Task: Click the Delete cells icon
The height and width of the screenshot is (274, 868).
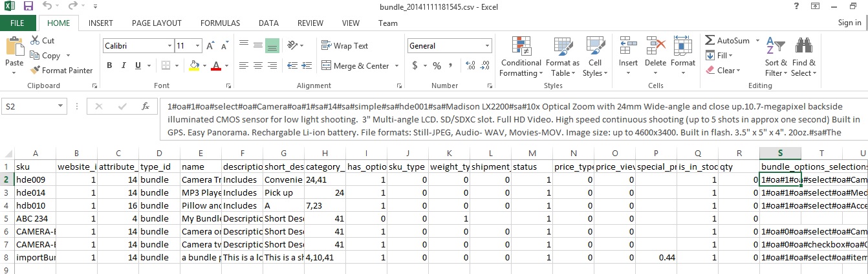Action: 655,46
